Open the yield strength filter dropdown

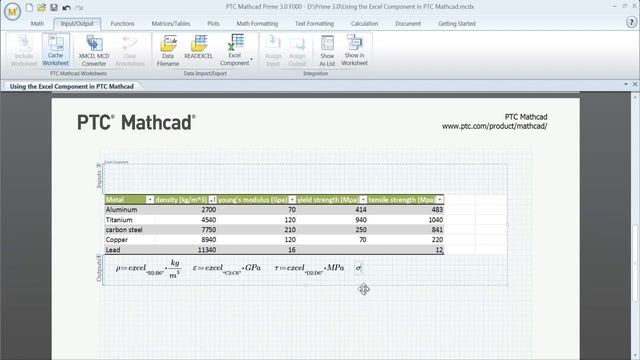pos(363,200)
